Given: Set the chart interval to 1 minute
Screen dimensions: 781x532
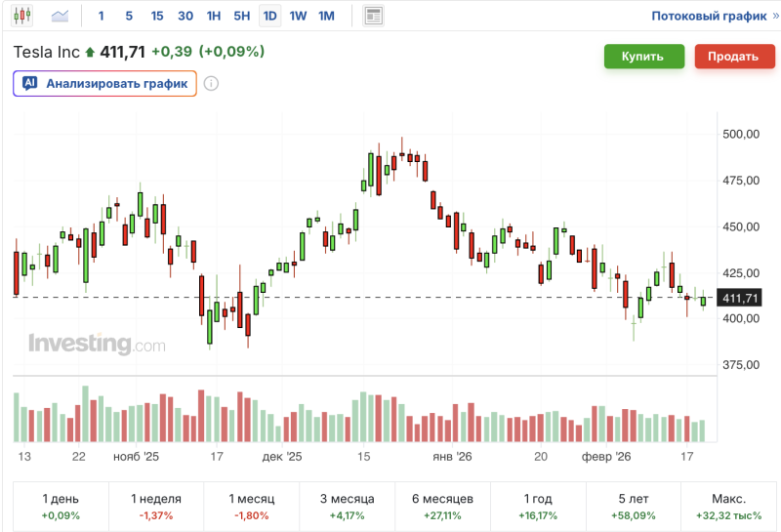Looking at the screenshot, I should click(x=102, y=16).
